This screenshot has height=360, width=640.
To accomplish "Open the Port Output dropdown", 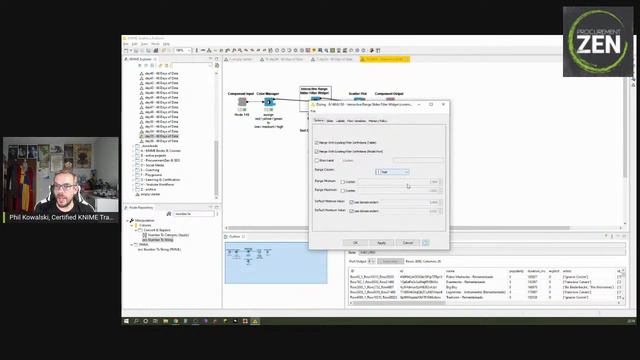I will click(371, 261).
